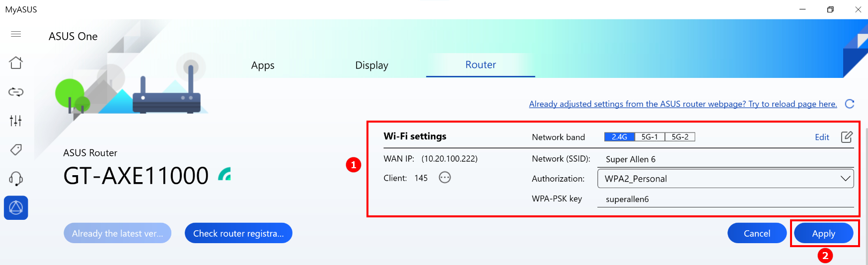Open the Customer Support headset icon

pos(16,179)
